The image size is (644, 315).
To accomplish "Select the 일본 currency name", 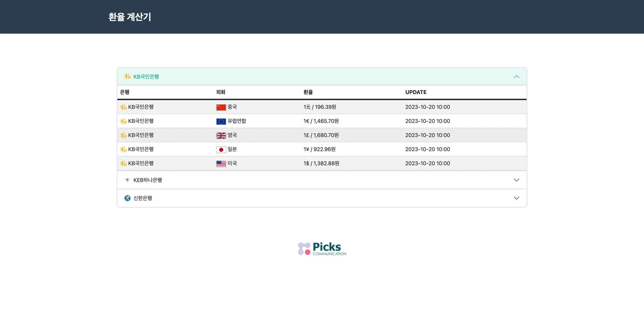I will [x=232, y=149].
